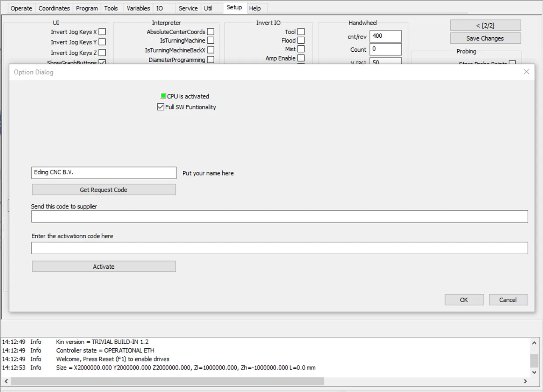The image size is (543, 392).
Task: Go to previous setup page [2/2]
Action: coord(485,25)
